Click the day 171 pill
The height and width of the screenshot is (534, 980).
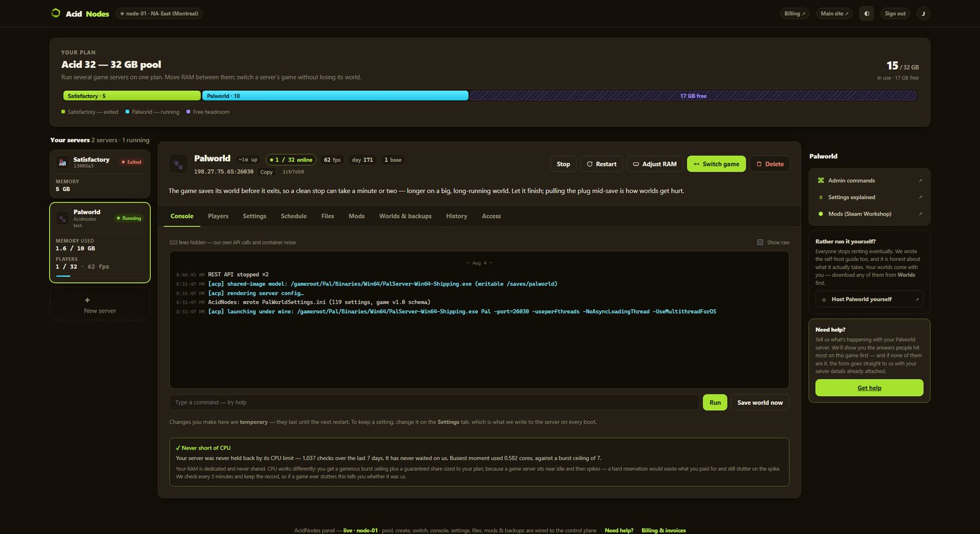(362, 160)
